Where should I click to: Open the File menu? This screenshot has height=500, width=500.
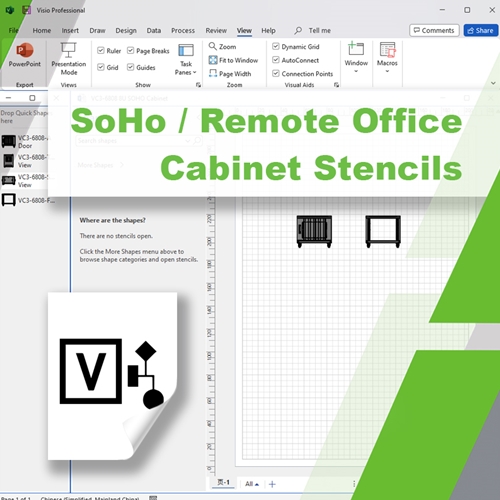13,31
